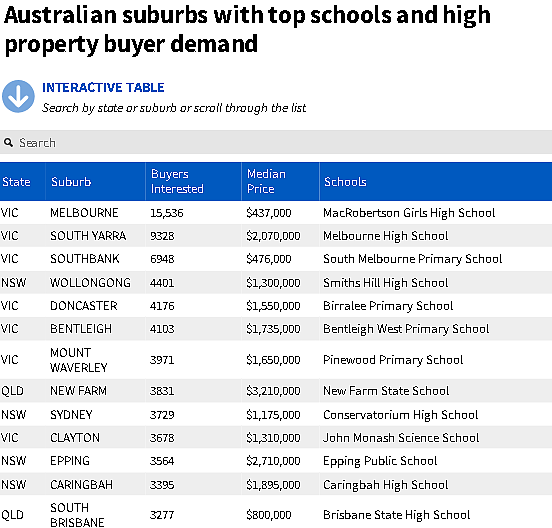The image size is (552, 528).
Task: Select the SOUTH BRISBANE suburb cell
Action: click(x=77, y=515)
